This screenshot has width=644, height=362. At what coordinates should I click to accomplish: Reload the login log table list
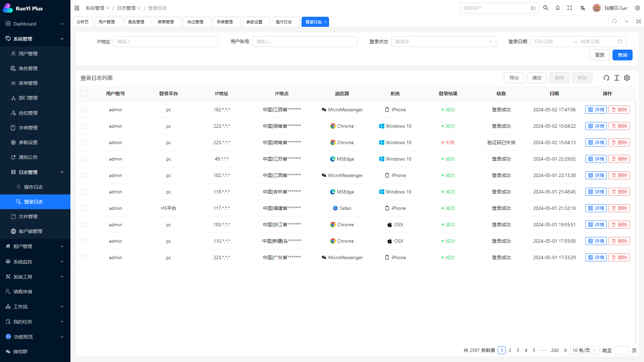(x=606, y=78)
